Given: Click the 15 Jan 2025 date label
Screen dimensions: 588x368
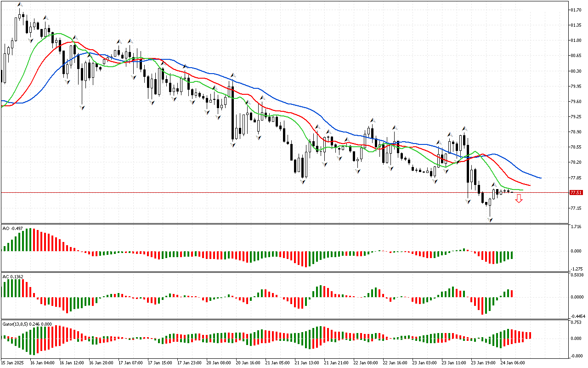Looking at the screenshot, I should tap(13, 362).
